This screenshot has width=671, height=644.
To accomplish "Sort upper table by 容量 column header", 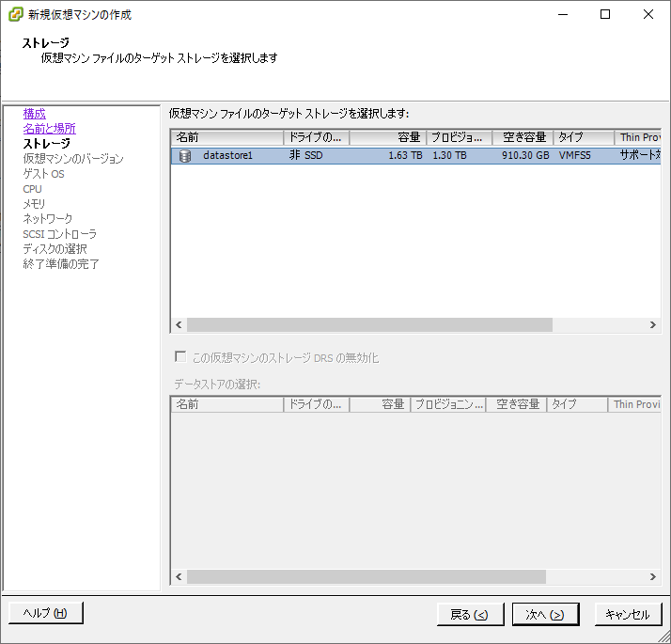I will tap(388, 137).
